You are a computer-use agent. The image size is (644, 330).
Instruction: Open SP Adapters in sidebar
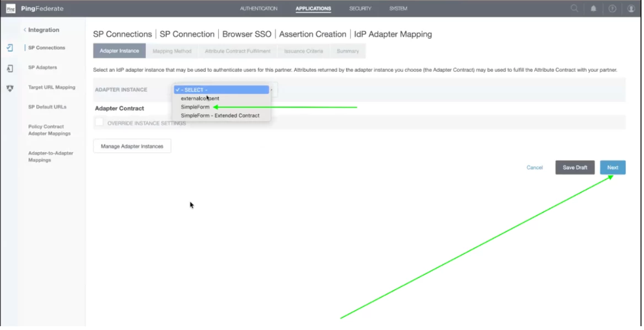pyautogui.click(x=42, y=67)
